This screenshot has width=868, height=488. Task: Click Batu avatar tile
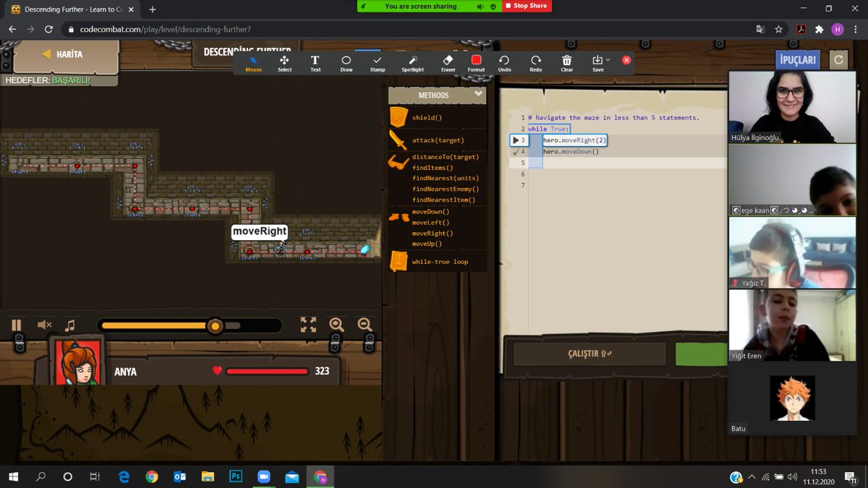(x=792, y=398)
